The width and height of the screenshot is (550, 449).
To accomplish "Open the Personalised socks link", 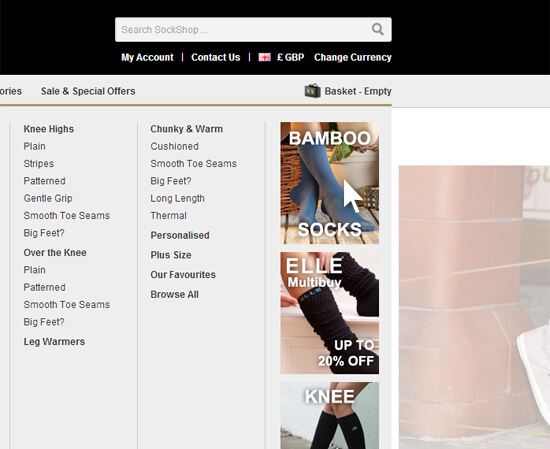I will pos(180,235).
